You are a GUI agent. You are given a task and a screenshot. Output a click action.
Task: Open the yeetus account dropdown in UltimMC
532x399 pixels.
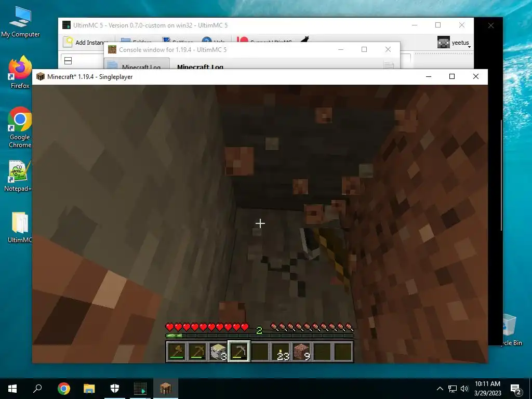coord(454,43)
